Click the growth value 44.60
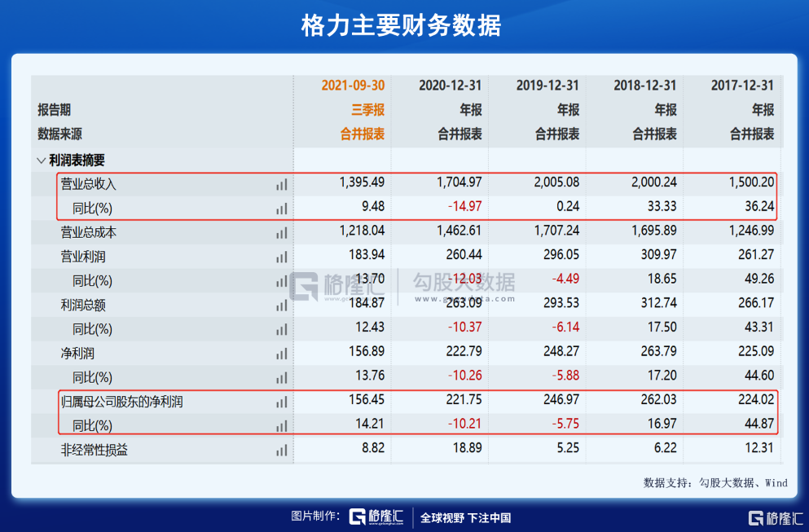This screenshot has height=532, width=809. pyautogui.click(x=759, y=376)
